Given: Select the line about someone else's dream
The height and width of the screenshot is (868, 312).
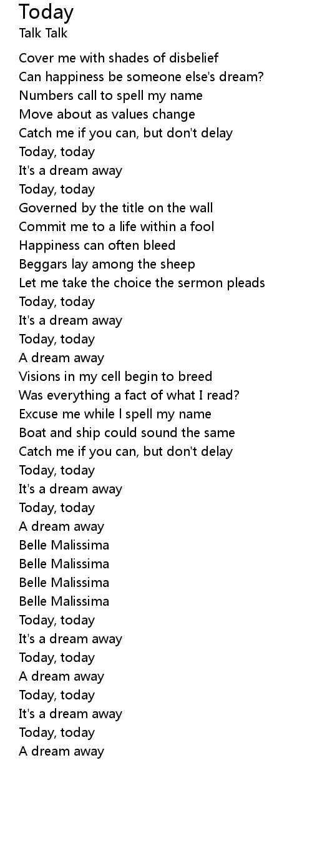Looking at the screenshot, I should click(x=141, y=77).
